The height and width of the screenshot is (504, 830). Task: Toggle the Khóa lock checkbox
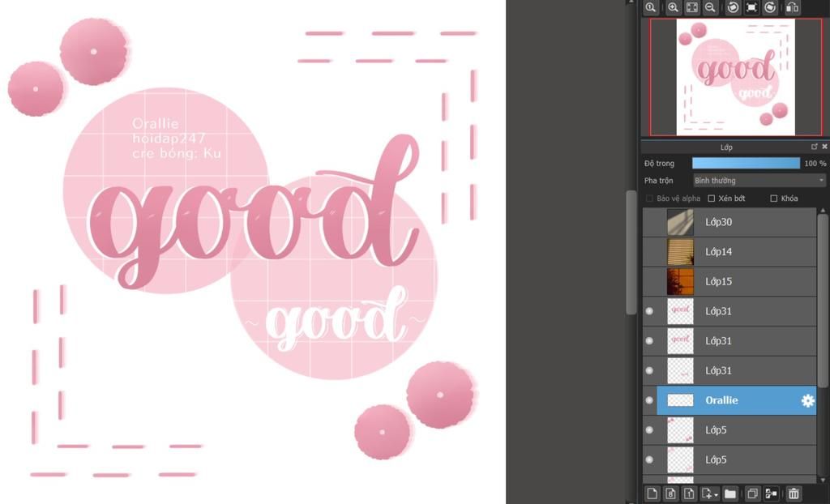click(x=774, y=199)
